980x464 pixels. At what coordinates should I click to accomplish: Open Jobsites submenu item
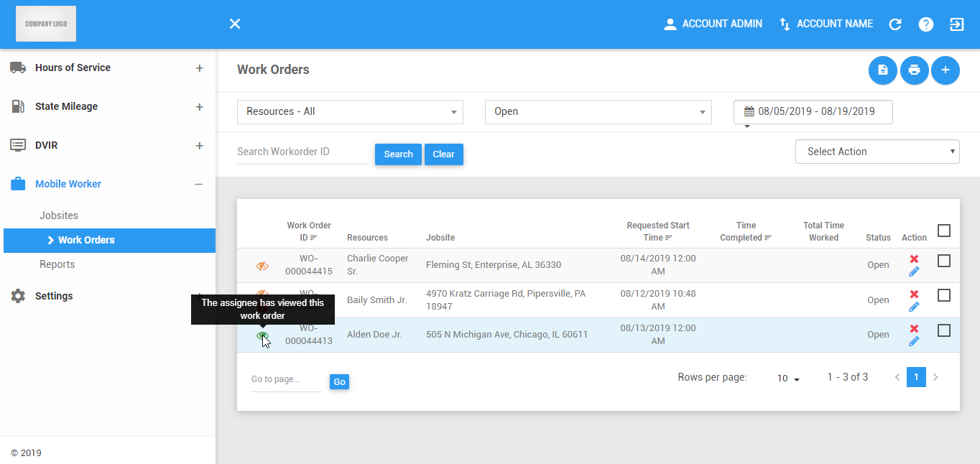(59, 215)
